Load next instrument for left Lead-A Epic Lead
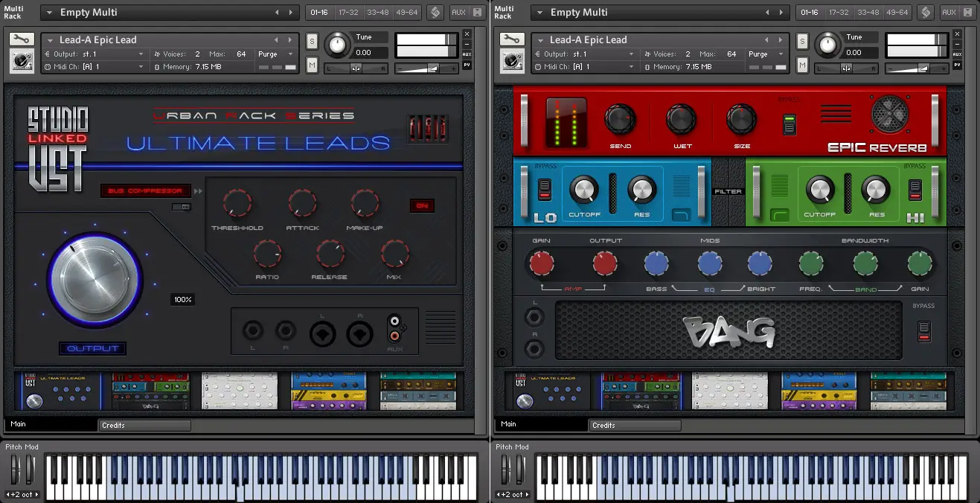980x503 pixels. (292, 40)
